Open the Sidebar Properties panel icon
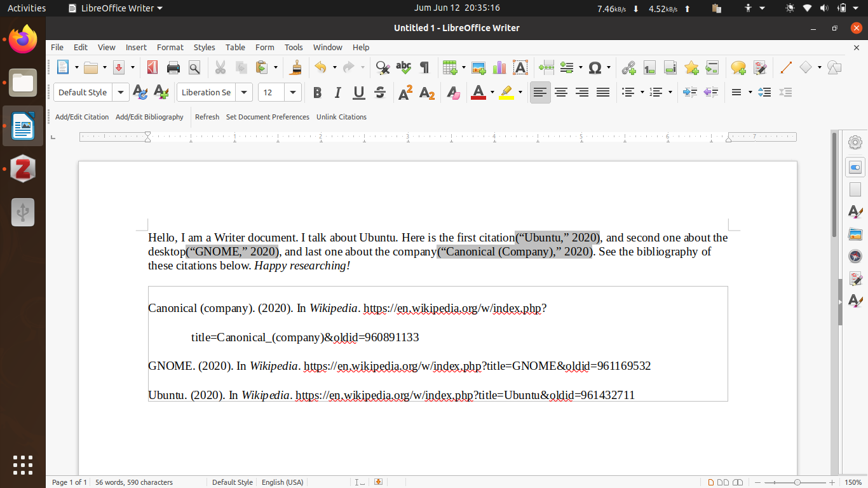Viewport: 868px width, 488px height. click(855, 168)
